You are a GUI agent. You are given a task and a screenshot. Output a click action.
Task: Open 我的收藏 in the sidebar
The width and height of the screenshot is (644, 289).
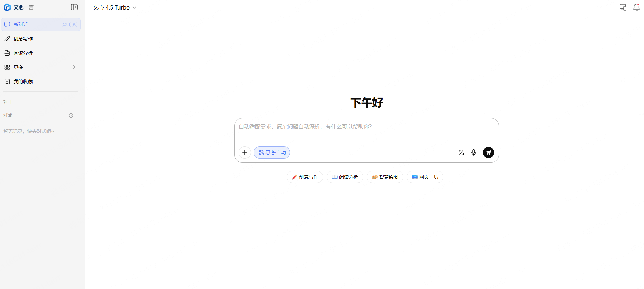tap(41, 82)
